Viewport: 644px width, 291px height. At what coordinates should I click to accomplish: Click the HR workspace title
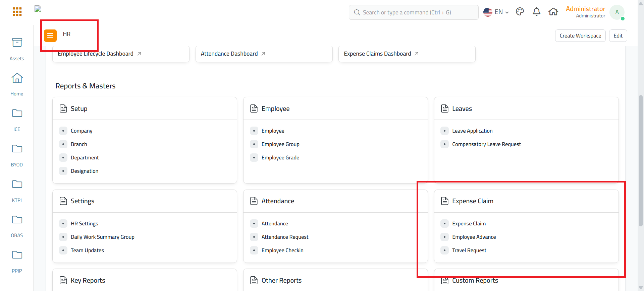(x=67, y=34)
